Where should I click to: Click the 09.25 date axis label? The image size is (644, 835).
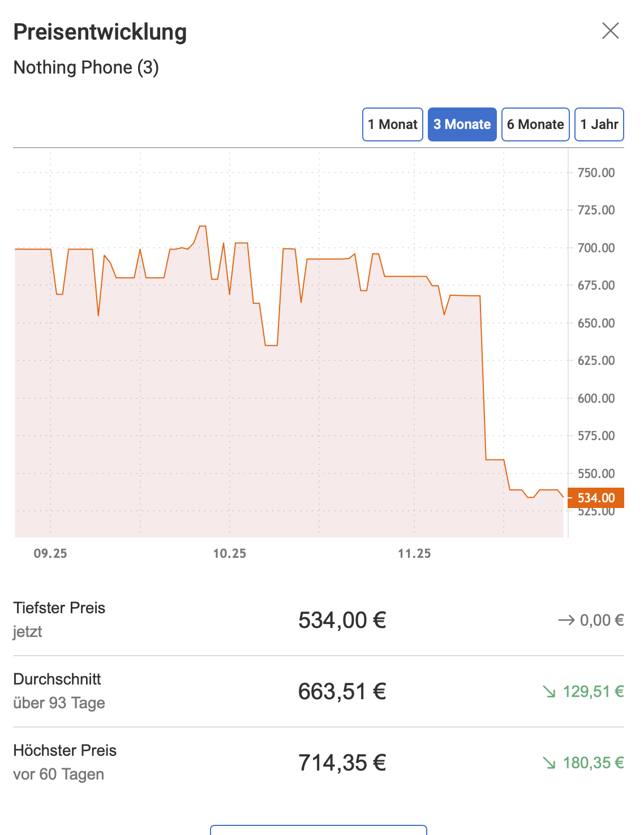50,553
